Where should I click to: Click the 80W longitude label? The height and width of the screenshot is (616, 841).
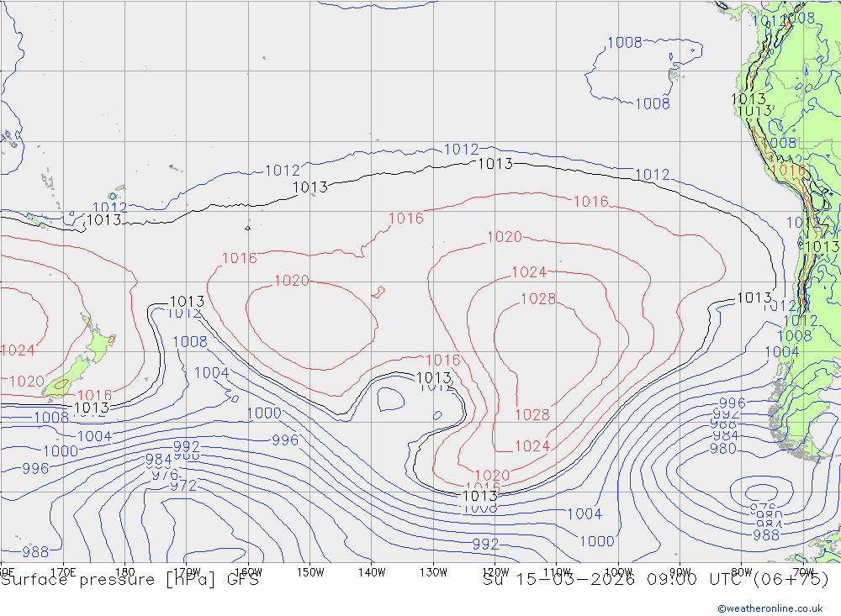click(x=742, y=572)
